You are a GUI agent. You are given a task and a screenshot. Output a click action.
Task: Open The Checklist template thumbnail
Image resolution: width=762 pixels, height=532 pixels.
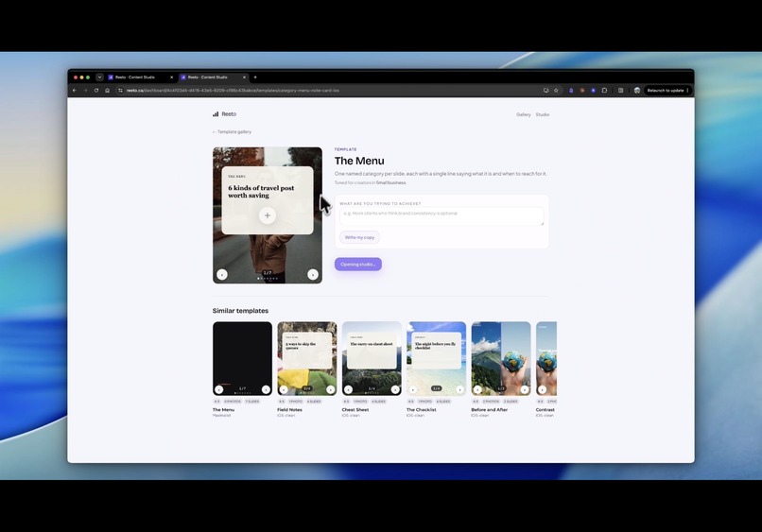(x=437, y=358)
